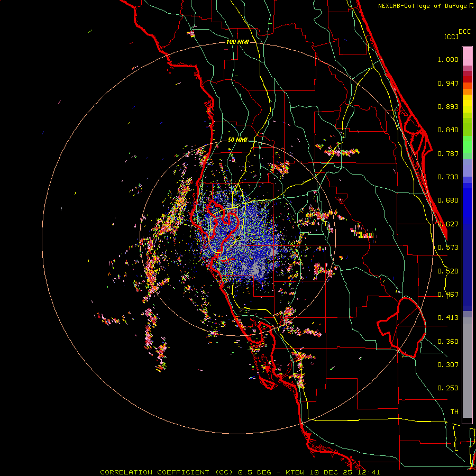Click the black TH box below color bar
This screenshot has width=476, height=476.
coord(467,420)
